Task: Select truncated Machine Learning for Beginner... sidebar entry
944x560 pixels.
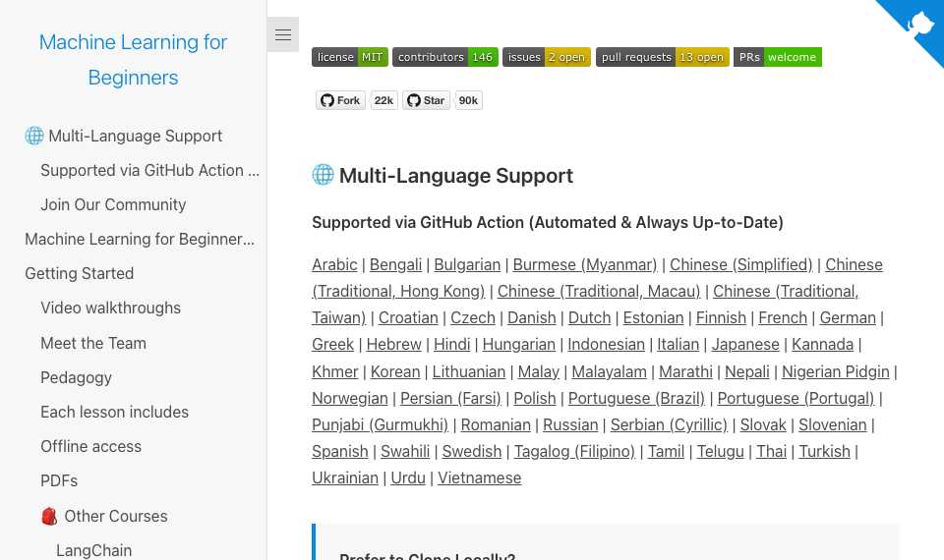Action: point(140,239)
